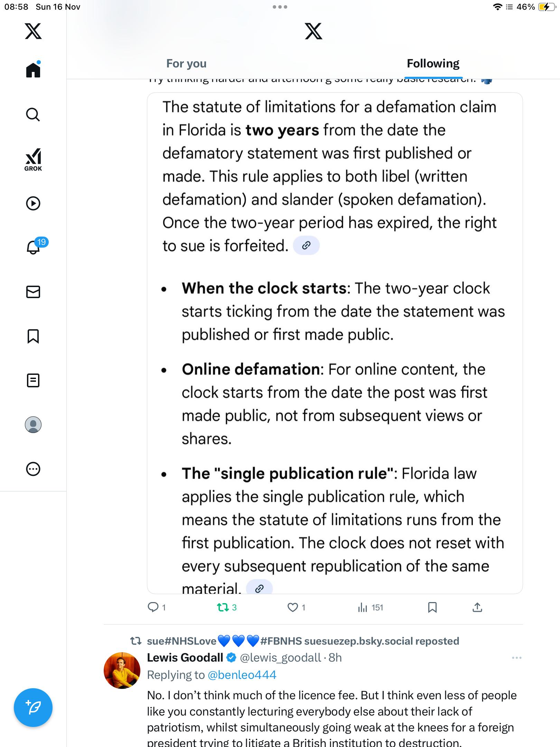
Task: Launch Grok from the sidebar
Action: click(x=33, y=159)
